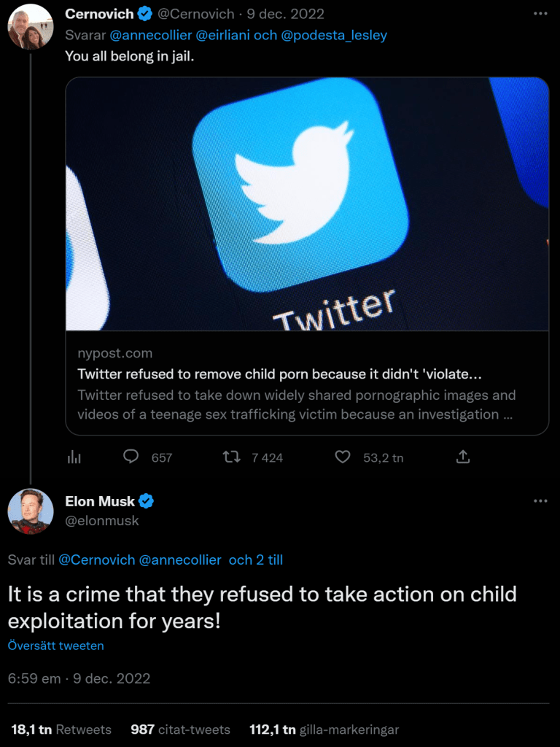560x747 pixels.
Task: Open Elon Musk's profile avatar
Action: 30,511
